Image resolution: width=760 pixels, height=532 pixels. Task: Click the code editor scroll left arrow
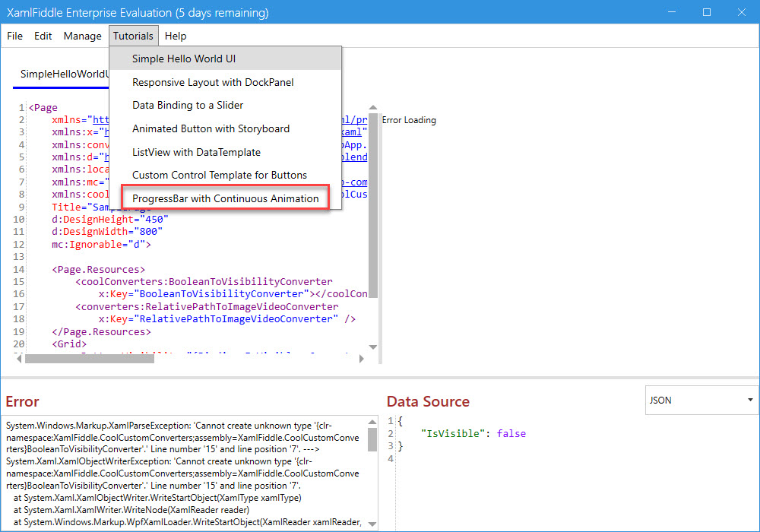(x=20, y=359)
